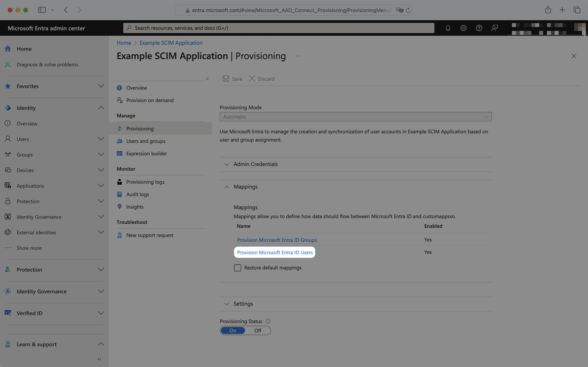
Task: Set Provisioning Status to On
Action: (233, 330)
